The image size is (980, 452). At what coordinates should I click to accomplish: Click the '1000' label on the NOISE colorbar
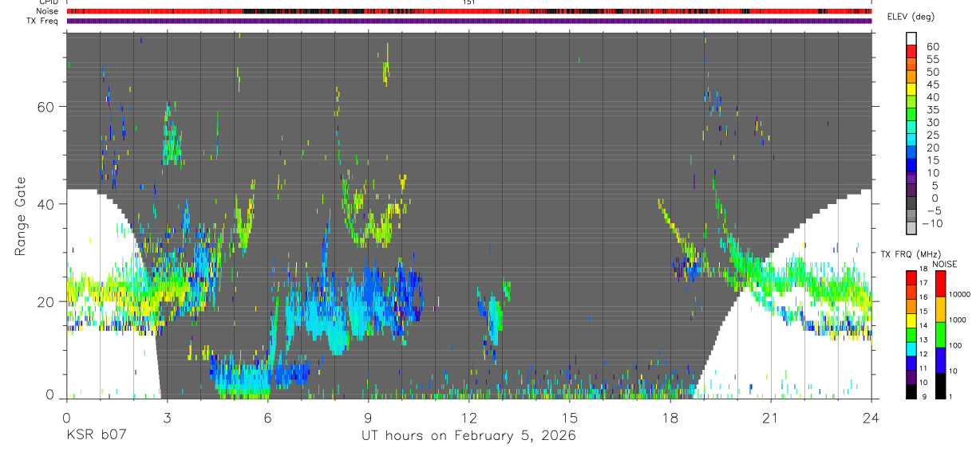click(958, 320)
